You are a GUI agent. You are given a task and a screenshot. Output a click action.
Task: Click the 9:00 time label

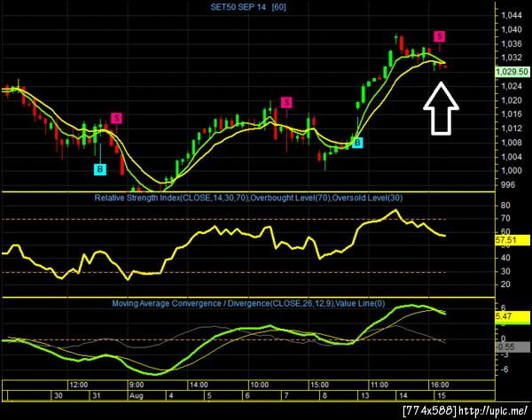coord(136,385)
